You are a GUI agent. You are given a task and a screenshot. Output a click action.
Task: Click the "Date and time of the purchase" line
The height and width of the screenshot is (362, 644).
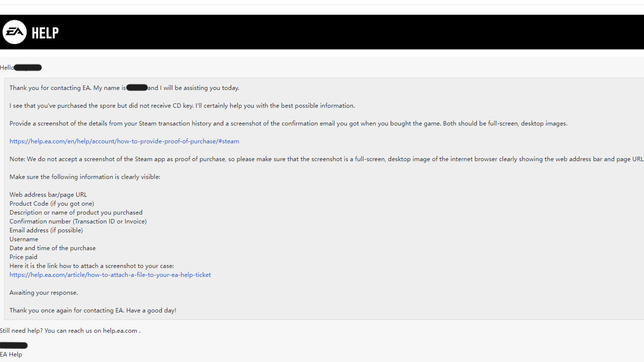pos(52,248)
